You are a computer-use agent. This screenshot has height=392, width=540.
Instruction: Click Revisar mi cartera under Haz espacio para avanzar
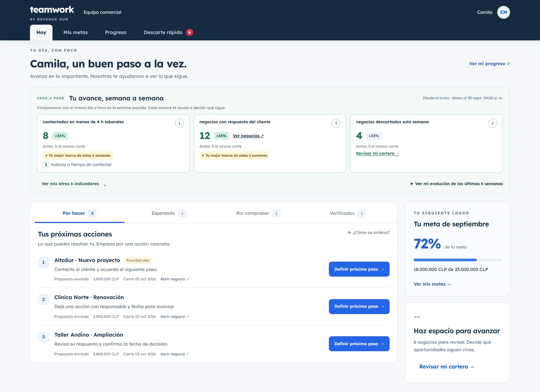click(x=447, y=366)
